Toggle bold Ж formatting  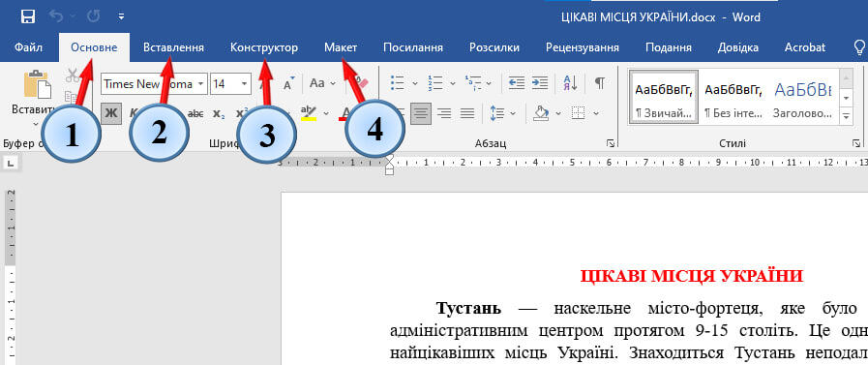click(x=111, y=113)
